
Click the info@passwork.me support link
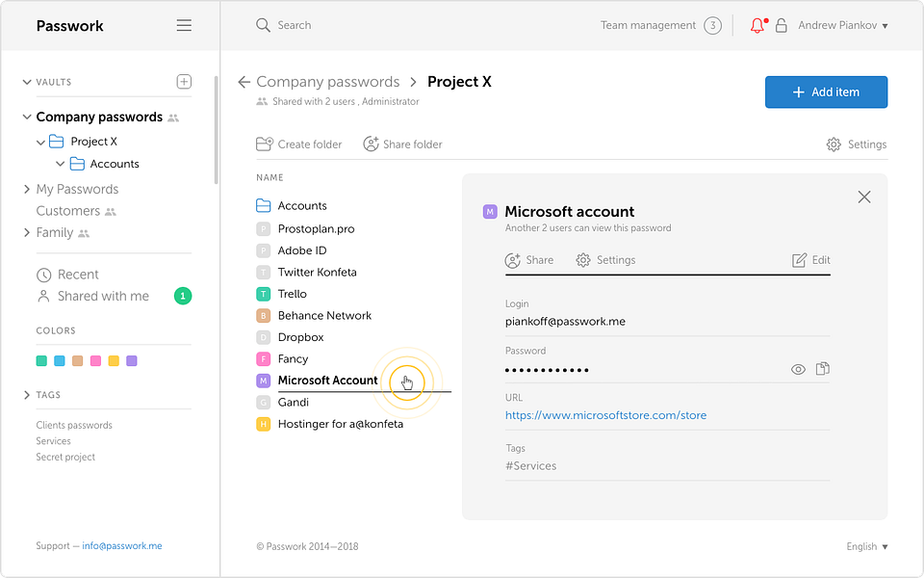(122, 546)
